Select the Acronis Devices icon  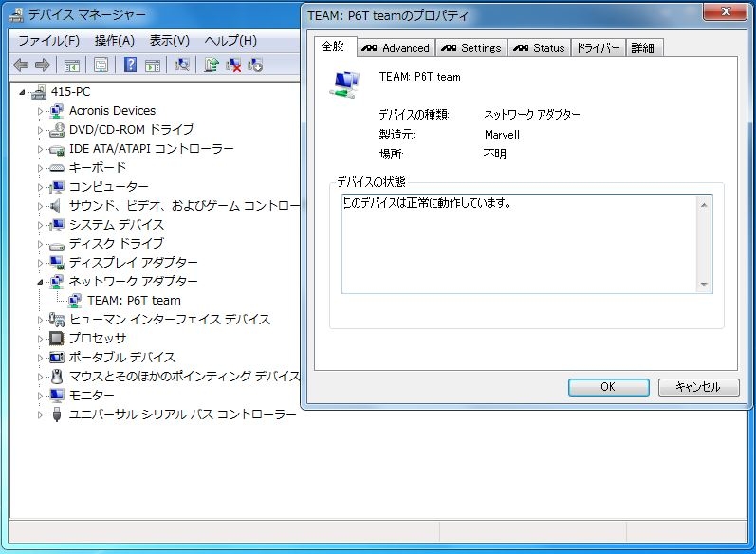pos(56,111)
